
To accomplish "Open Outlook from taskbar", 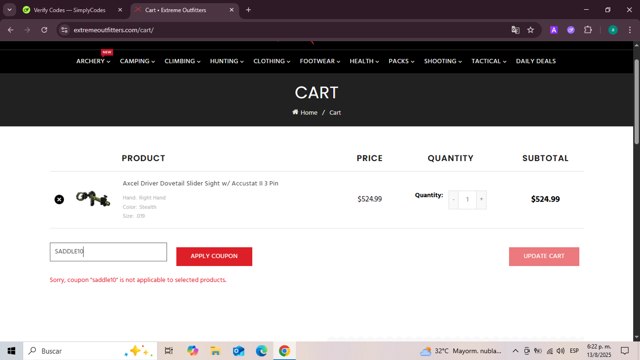I will pyautogui.click(x=238, y=351).
